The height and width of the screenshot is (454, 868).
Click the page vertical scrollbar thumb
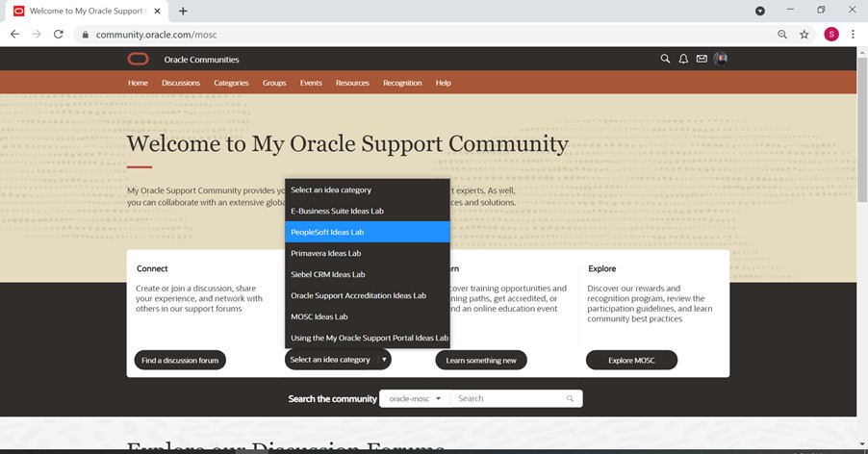pos(862,130)
